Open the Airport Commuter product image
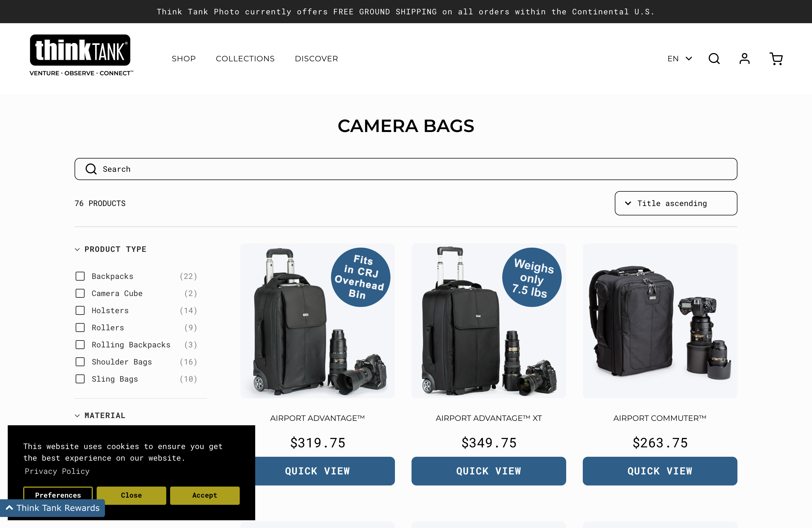The width and height of the screenshot is (812, 528). [x=660, y=321]
